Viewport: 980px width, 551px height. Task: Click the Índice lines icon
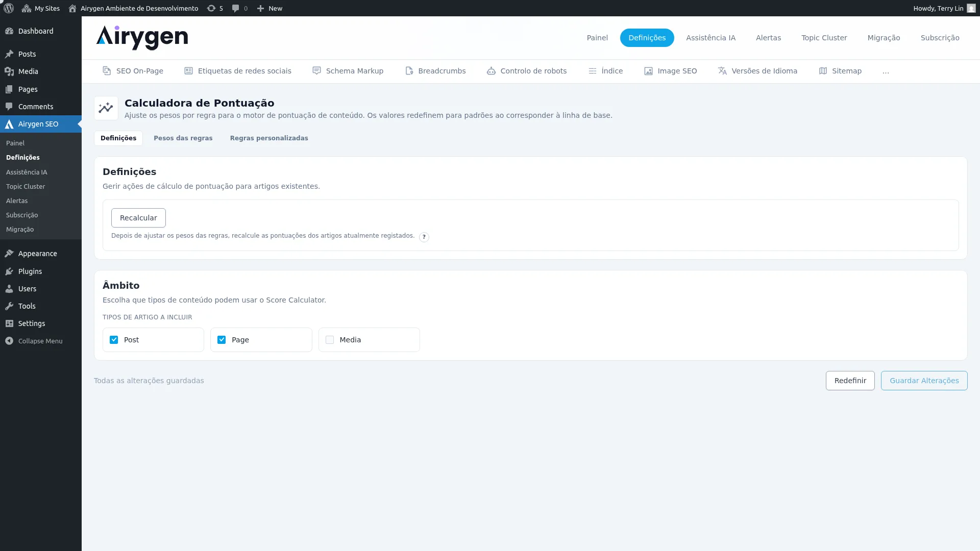click(x=592, y=71)
